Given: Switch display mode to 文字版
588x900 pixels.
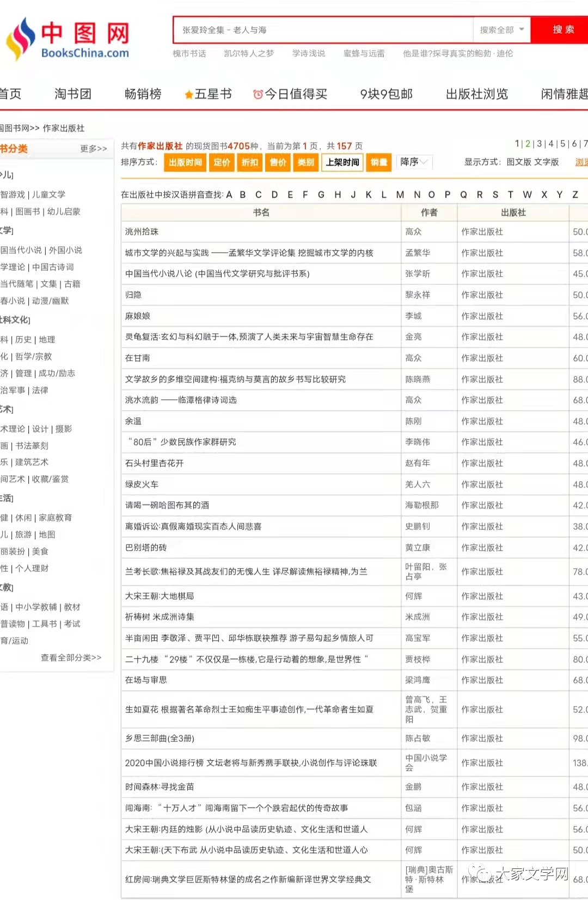Looking at the screenshot, I should (x=547, y=162).
